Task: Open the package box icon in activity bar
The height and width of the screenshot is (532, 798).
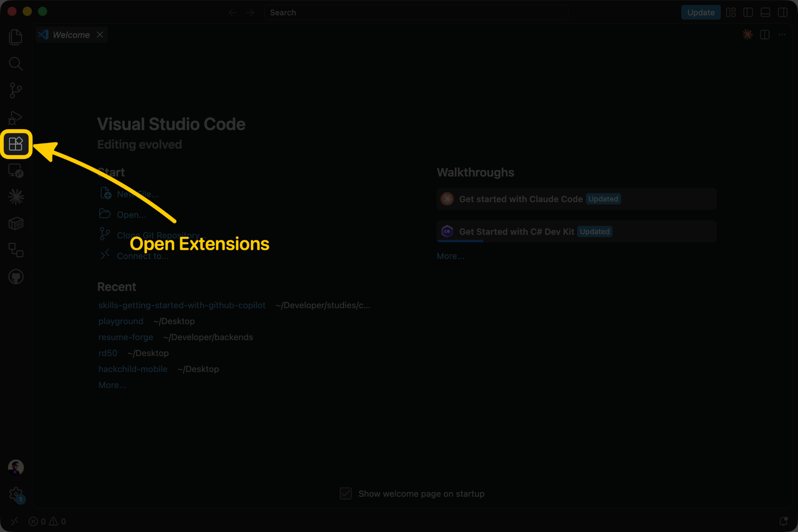Action: click(x=16, y=223)
